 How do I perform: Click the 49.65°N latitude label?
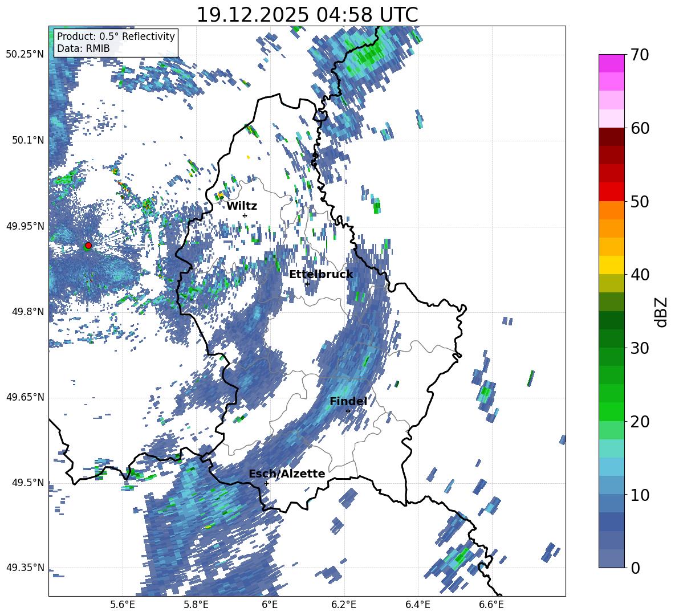pos(25,397)
